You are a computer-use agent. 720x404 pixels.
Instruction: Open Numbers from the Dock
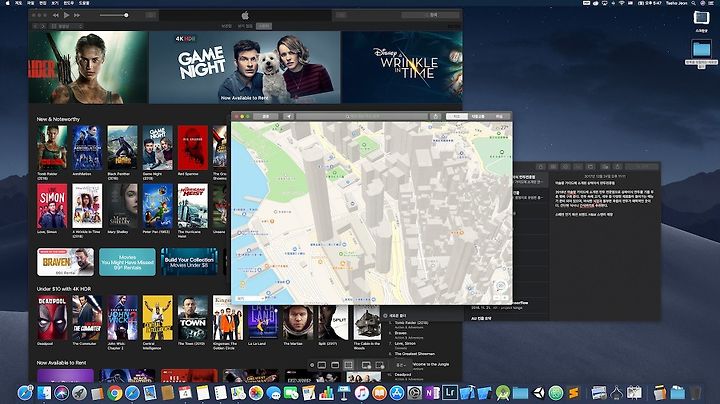coord(326,393)
